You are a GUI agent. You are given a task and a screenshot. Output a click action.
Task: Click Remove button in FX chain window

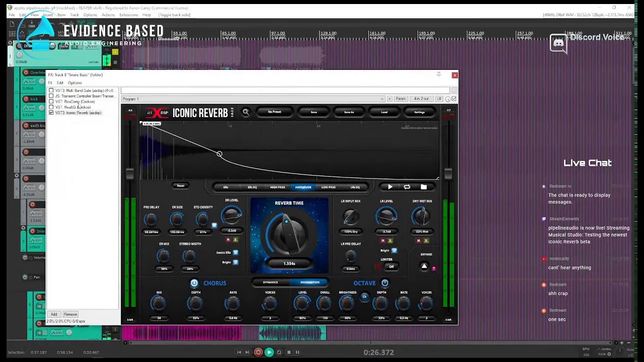click(70, 314)
